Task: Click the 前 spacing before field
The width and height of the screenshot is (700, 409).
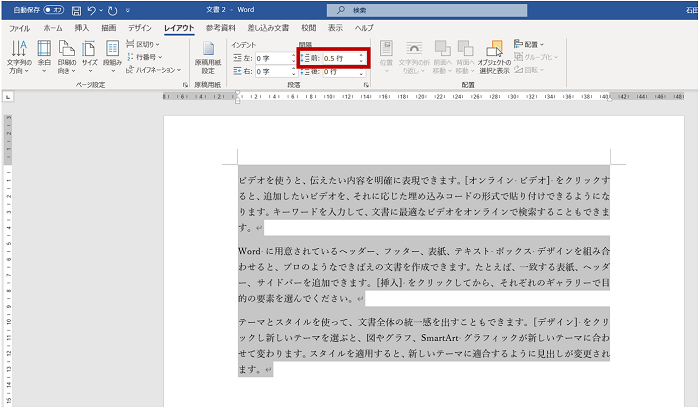Action: (334, 59)
